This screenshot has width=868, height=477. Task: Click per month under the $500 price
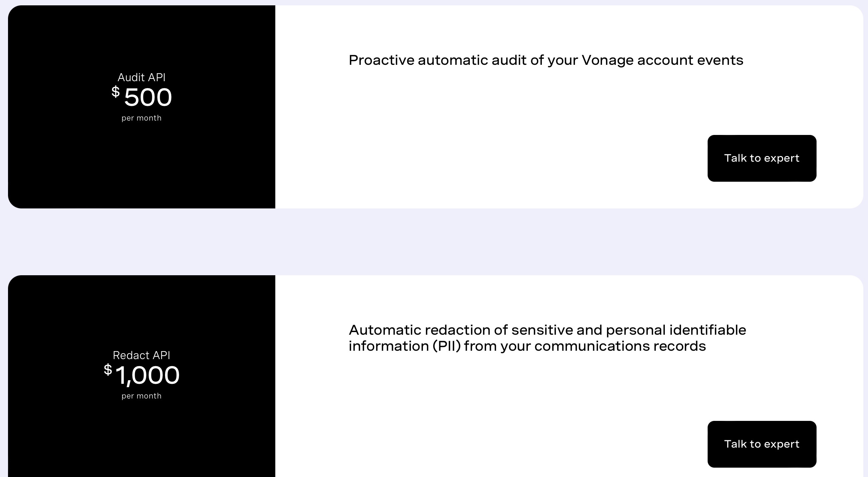(x=142, y=118)
